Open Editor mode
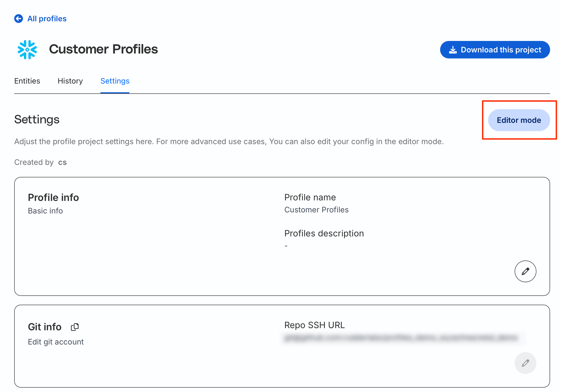 [519, 120]
